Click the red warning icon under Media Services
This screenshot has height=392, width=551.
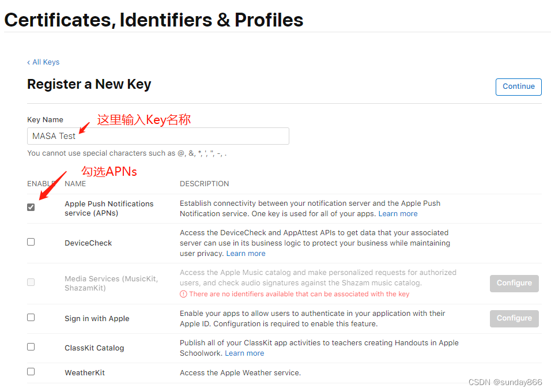coord(183,294)
